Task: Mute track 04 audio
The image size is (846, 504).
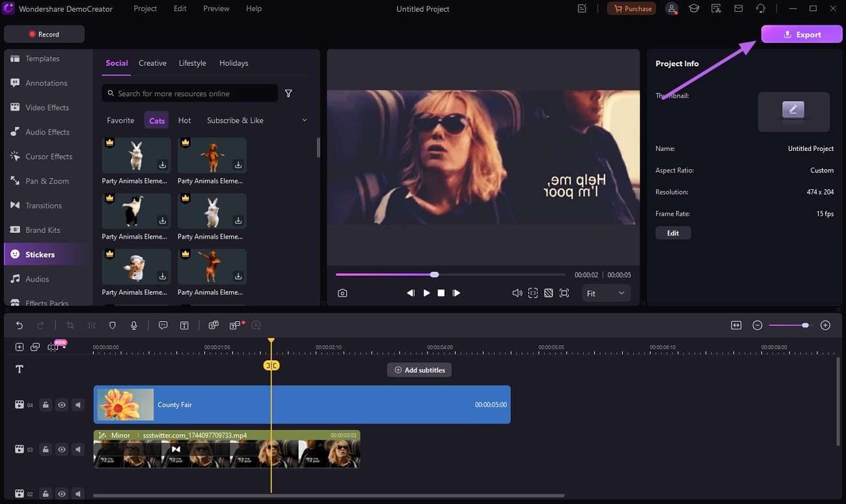Action: 78,405
